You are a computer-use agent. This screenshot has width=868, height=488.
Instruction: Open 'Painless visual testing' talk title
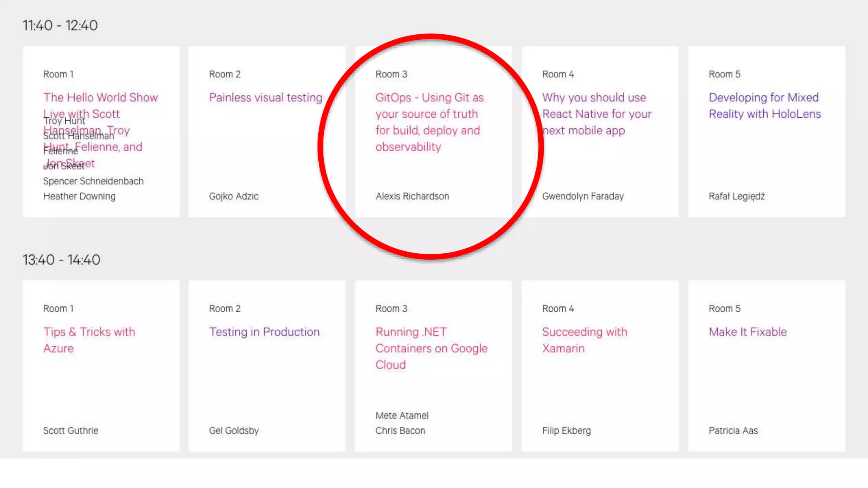pyautogui.click(x=265, y=97)
